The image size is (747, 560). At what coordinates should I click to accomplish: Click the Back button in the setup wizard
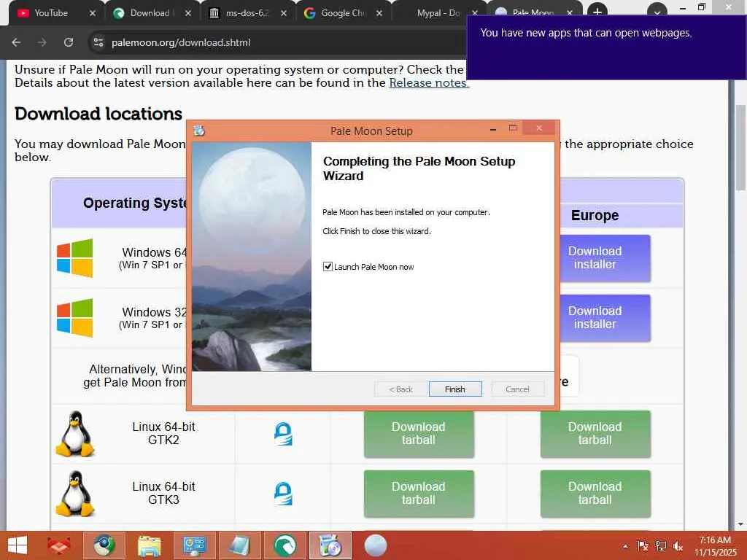click(x=400, y=389)
